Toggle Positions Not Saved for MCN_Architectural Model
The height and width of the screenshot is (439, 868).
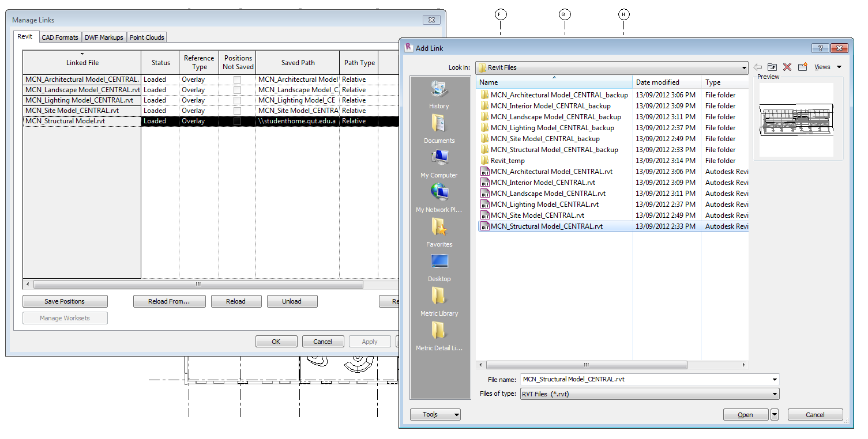(238, 79)
